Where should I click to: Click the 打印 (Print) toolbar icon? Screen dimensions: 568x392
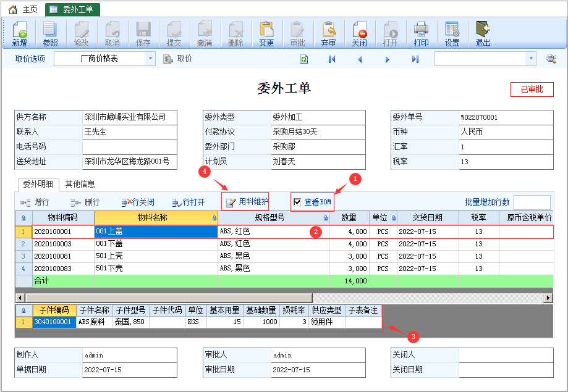(x=422, y=34)
